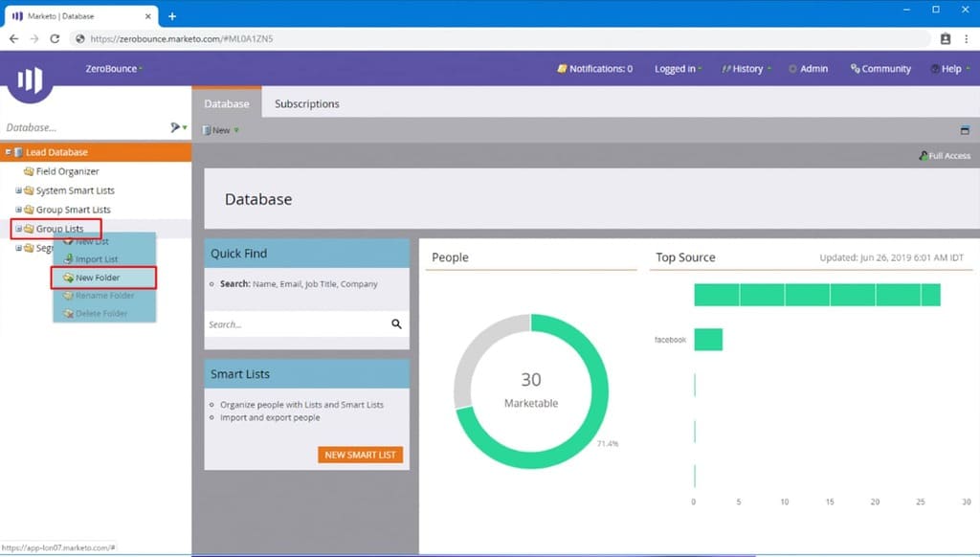Choose Rename Folder from context menu
This screenshot has width=980, height=557.
click(103, 295)
